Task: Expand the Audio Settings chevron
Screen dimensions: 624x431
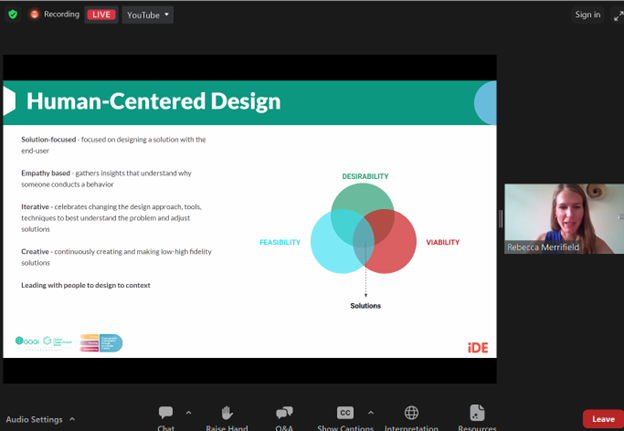Action: pos(72,419)
